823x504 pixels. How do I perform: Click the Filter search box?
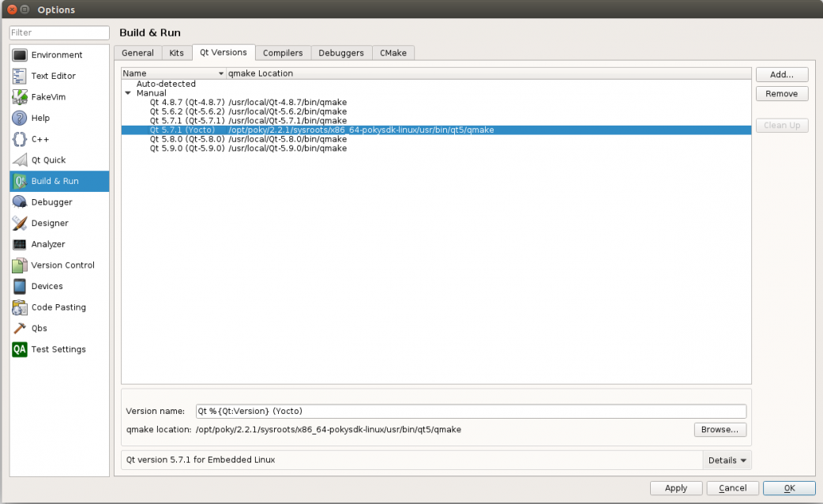tap(59, 33)
